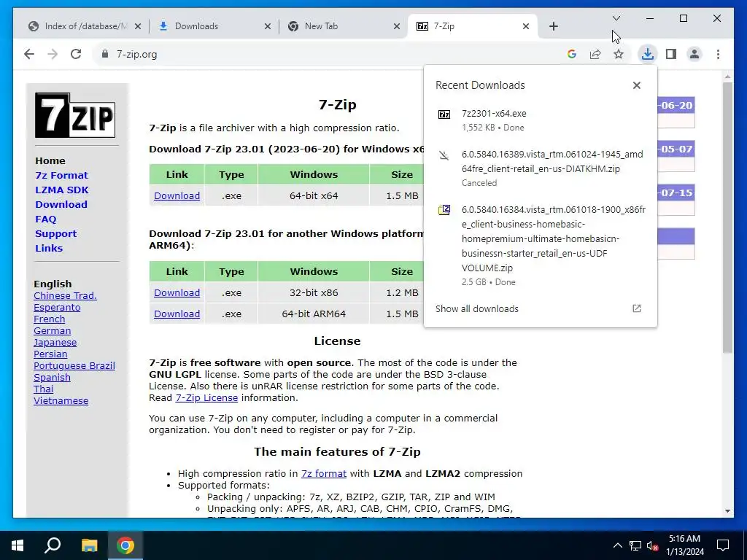Reload the 7-zip.org page

[76, 54]
